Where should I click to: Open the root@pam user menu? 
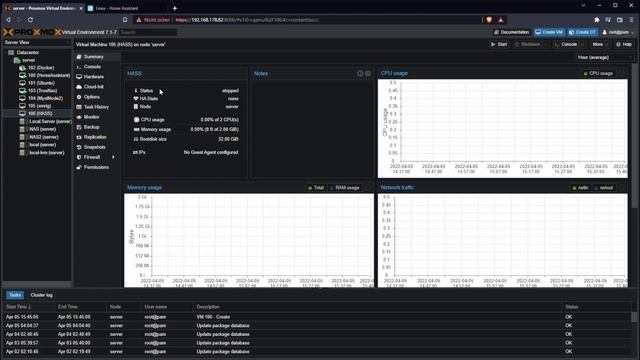click(618, 32)
